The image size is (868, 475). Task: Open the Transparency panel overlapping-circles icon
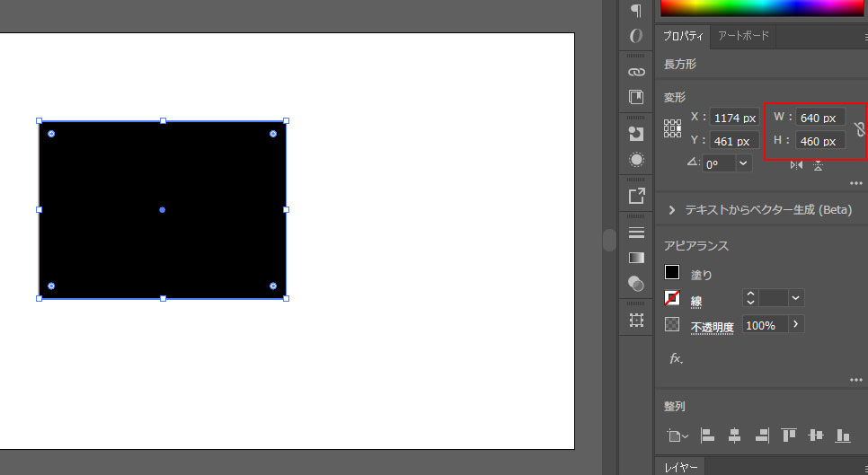point(636,284)
